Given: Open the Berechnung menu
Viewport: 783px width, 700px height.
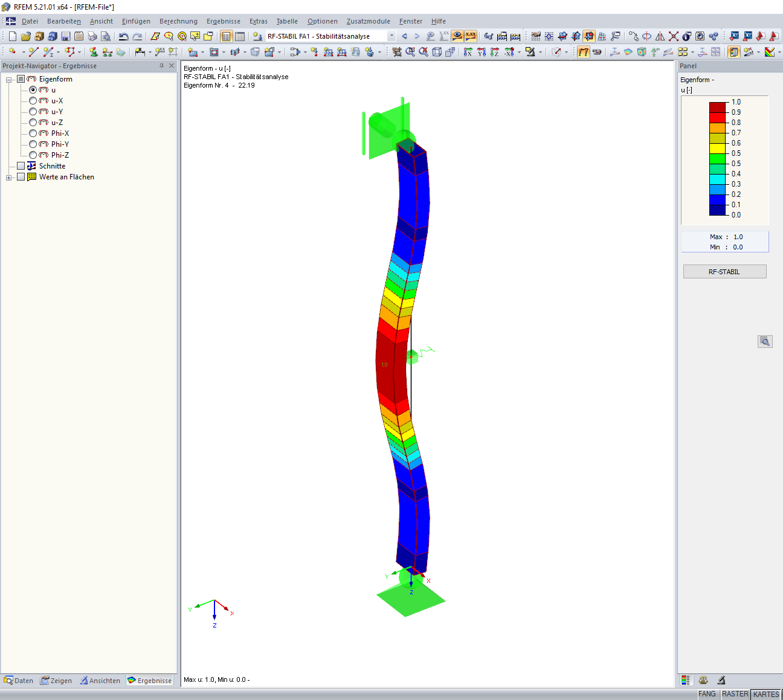Looking at the screenshot, I should pos(178,21).
